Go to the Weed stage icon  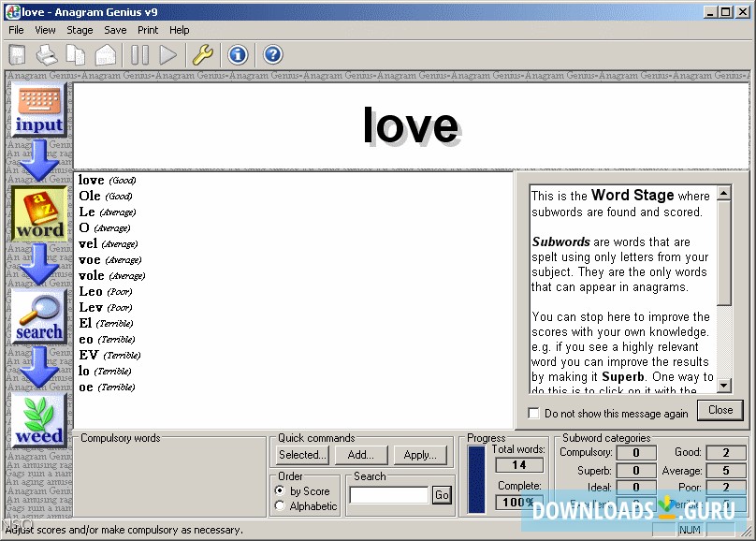[x=39, y=420]
